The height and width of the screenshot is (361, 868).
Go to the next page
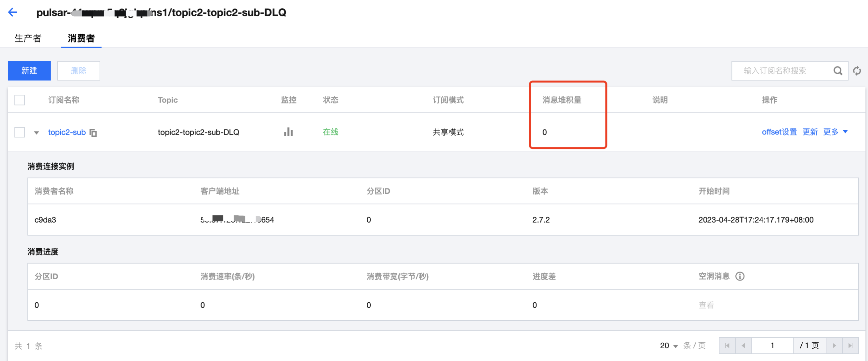point(834,345)
